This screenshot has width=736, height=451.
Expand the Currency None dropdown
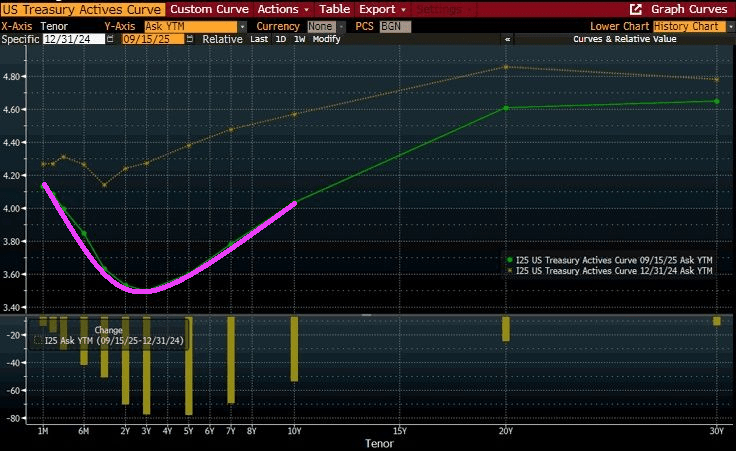click(324, 25)
